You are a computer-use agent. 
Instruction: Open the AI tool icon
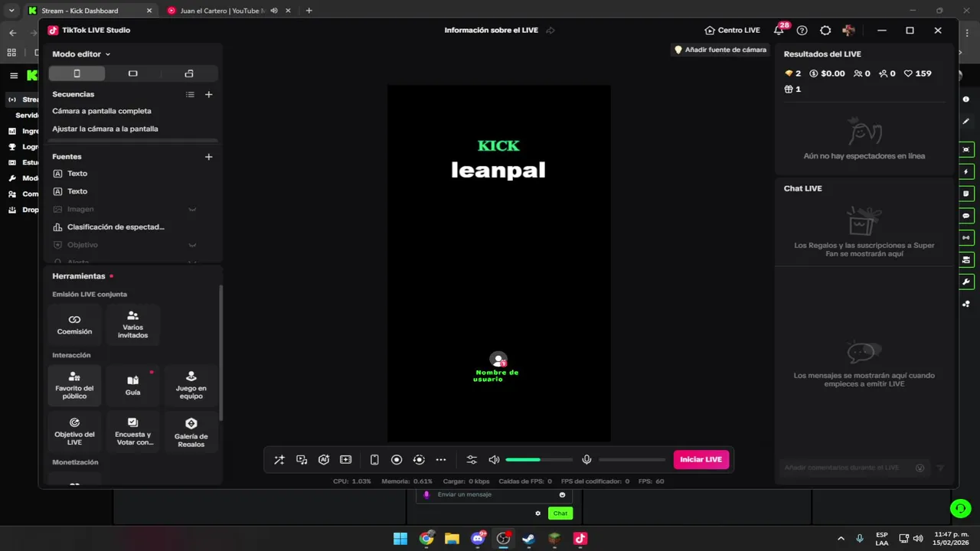tap(324, 460)
